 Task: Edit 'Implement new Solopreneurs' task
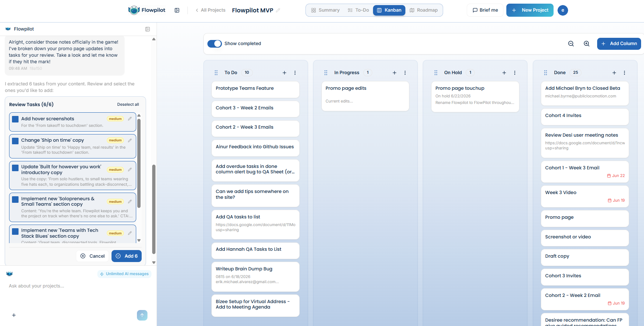pos(130,201)
